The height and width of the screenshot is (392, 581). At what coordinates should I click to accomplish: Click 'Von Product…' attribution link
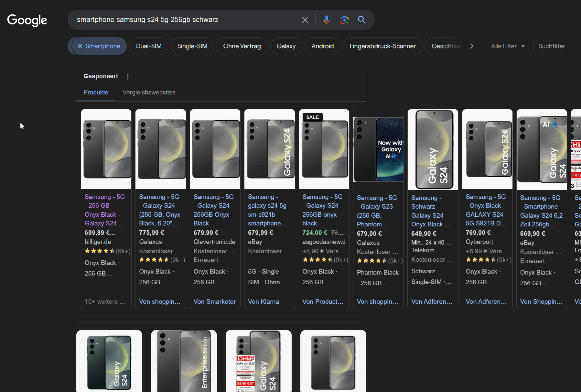click(x=323, y=301)
